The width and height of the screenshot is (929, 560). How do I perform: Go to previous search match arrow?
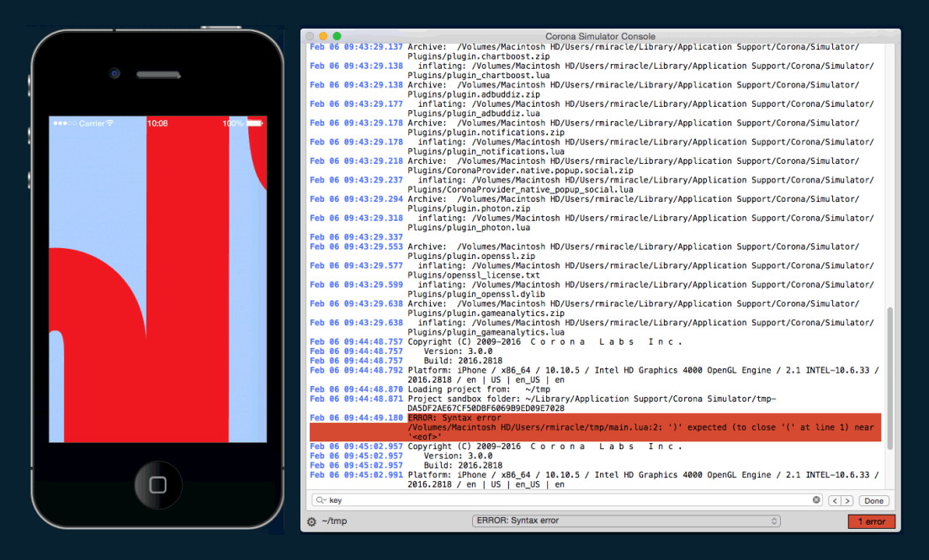tap(836, 500)
